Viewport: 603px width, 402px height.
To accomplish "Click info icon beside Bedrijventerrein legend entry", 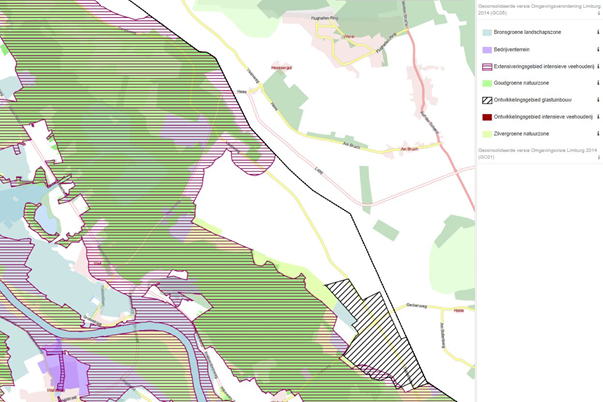I will point(598,49).
